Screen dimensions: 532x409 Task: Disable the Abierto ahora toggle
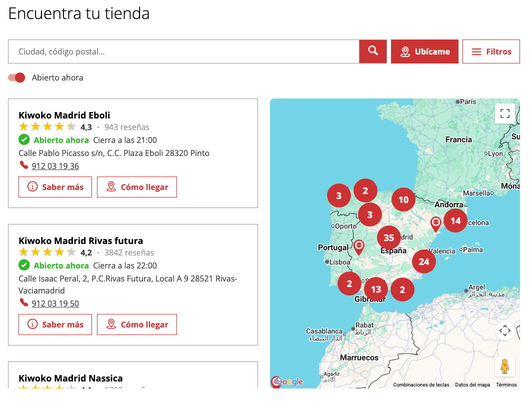[15, 77]
